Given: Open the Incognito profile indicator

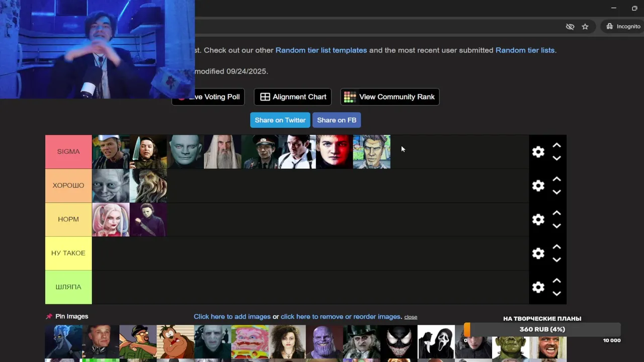Looking at the screenshot, I should pos(623,26).
